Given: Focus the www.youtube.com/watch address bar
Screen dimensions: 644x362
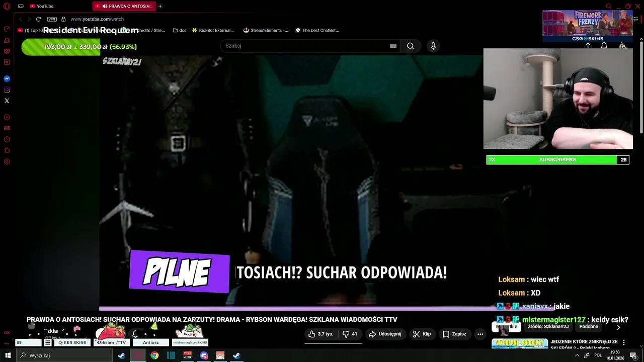Looking at the screenshot, I should coord(97,19).
